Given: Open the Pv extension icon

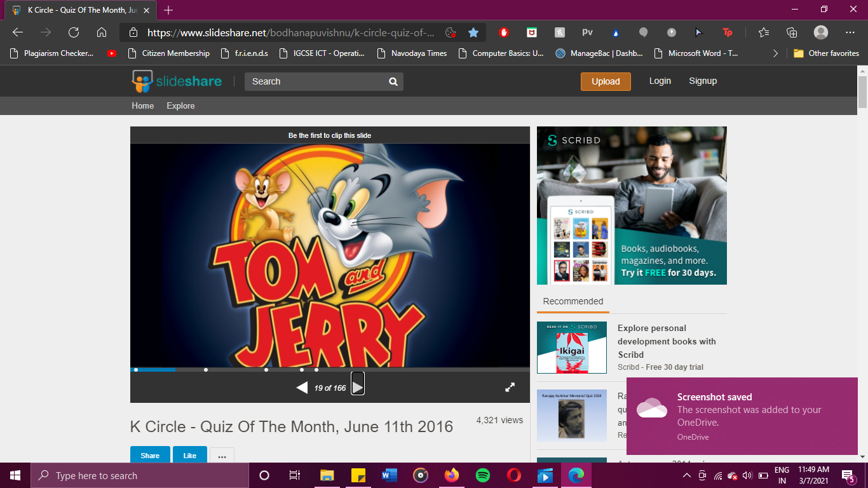Looking at the screenshot, I should pos(587,32).
